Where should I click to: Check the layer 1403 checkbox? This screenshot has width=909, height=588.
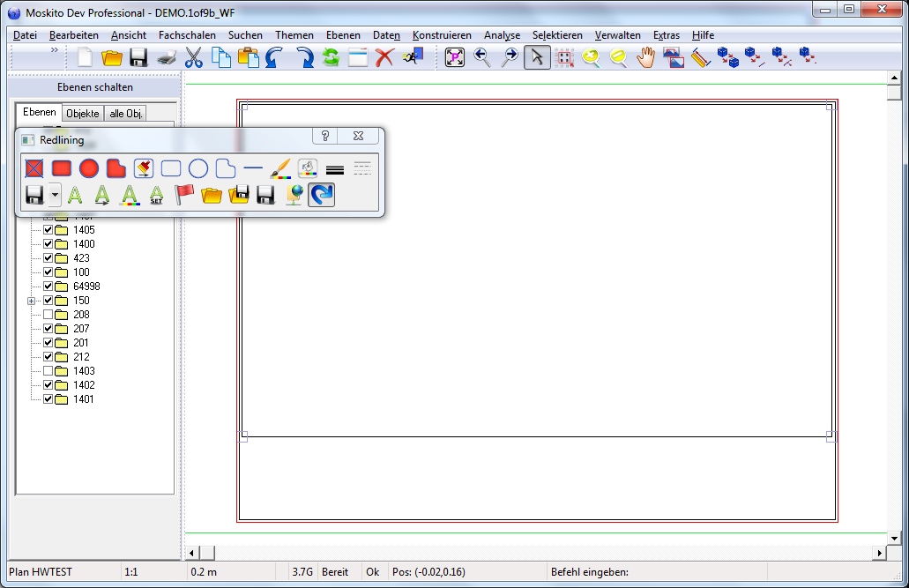48,371
